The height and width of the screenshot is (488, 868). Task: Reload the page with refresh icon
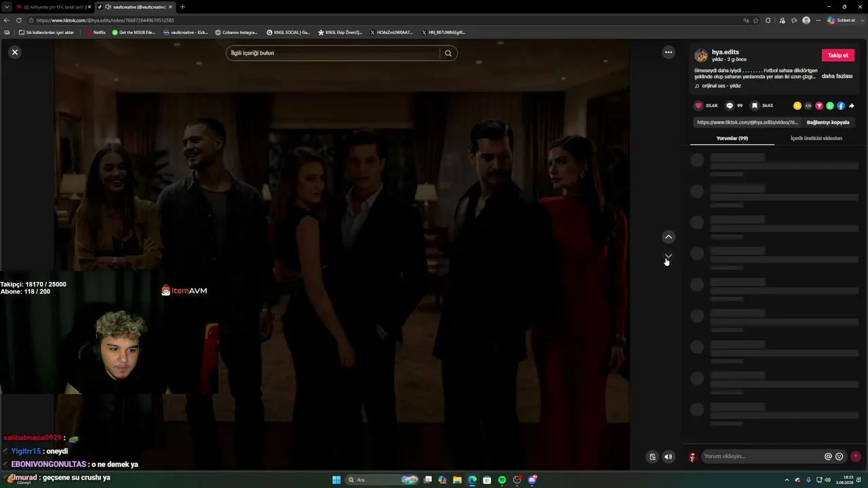pyautogui.click(x=19, y=20)
